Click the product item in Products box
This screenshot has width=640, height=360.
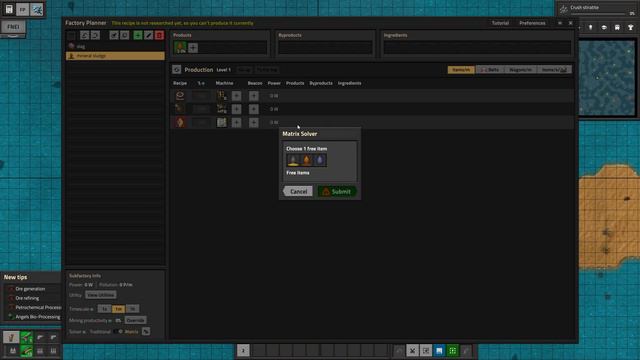180,47
